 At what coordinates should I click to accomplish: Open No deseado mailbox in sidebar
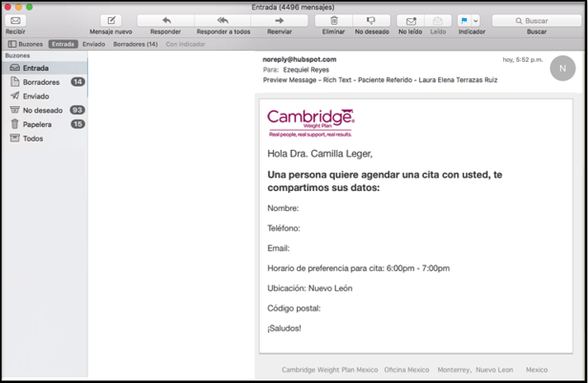(45, 110)
